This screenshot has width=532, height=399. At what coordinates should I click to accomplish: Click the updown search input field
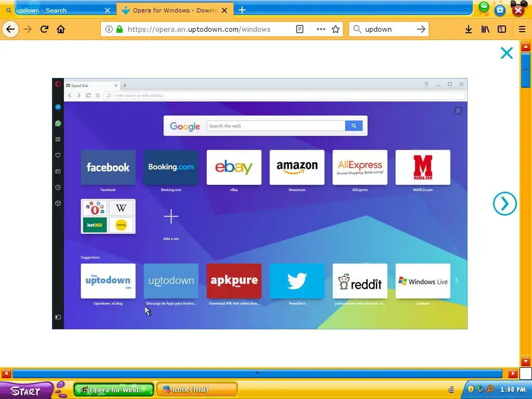tap(389, 29)
